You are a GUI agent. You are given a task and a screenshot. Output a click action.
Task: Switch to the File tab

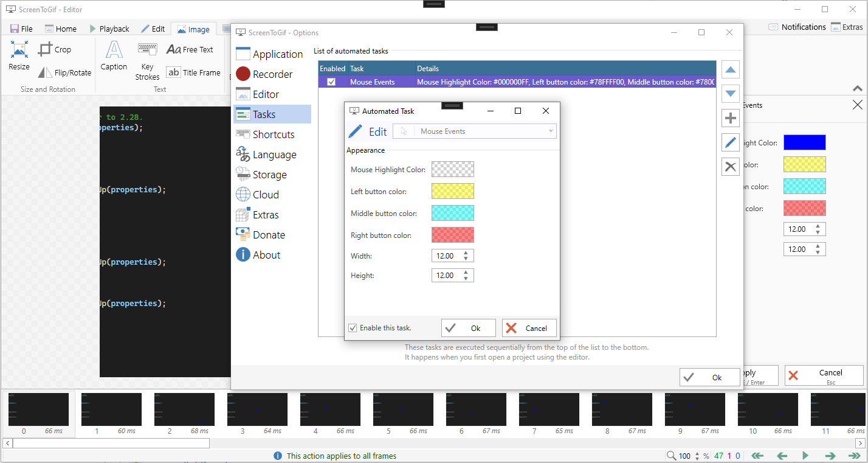[21, 29]
